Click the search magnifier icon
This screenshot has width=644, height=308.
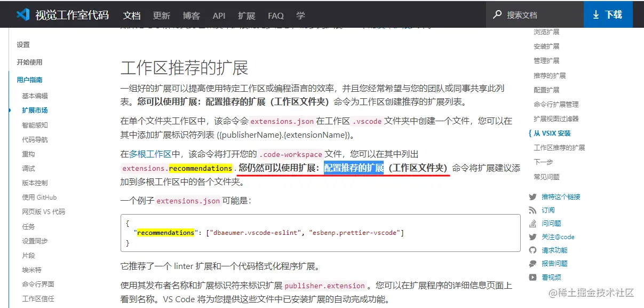[497, 15]
